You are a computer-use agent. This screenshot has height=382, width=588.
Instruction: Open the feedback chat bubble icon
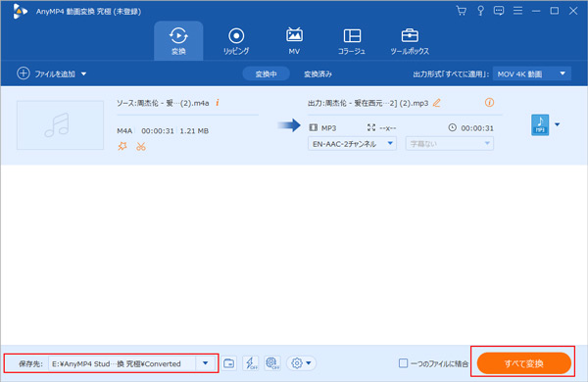point(499,11)
